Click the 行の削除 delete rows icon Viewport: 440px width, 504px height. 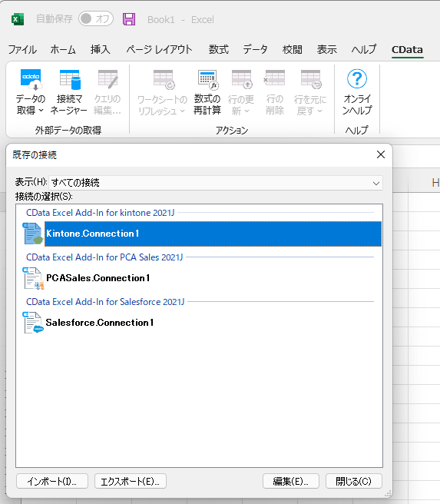tap(275, 78)
